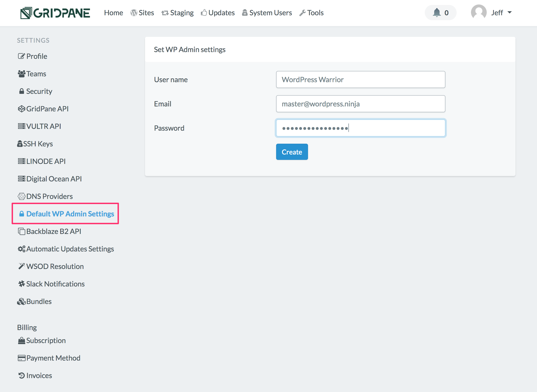Click the WordPress icon beside Sites
Image resolution: width=537 pixels, height=392 pixels.
coord(134,13)
